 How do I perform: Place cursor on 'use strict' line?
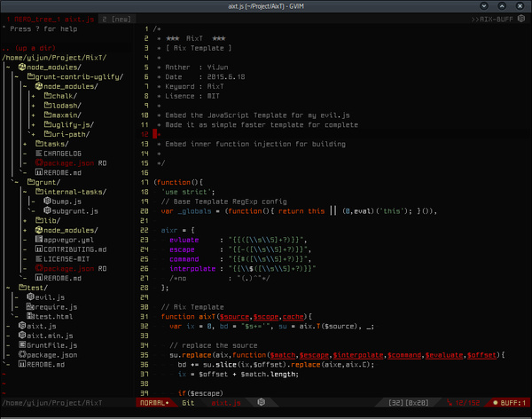188,192
